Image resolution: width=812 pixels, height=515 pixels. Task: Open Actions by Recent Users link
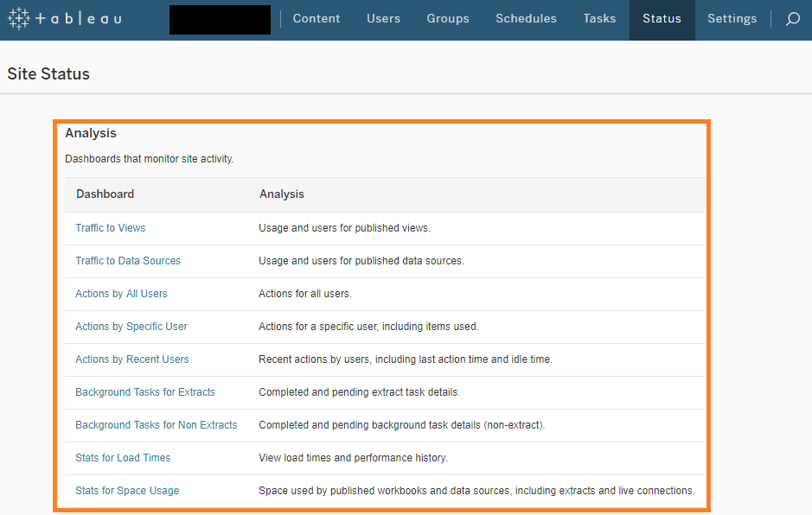pos(131,359)
